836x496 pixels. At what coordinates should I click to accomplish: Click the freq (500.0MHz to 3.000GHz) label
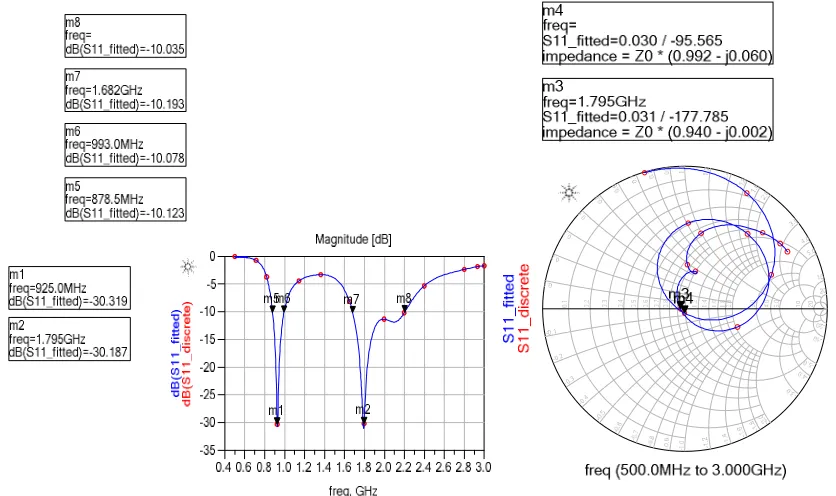685,470
